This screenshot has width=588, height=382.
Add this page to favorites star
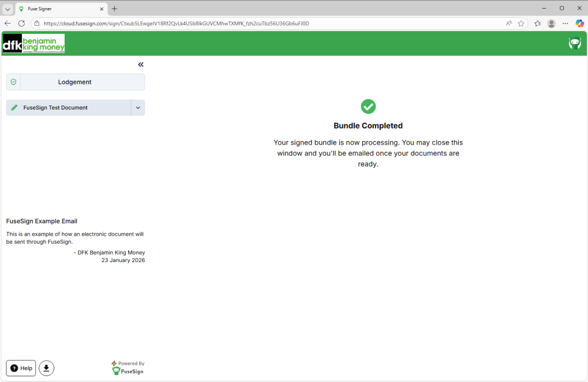[x=521, y=24]
